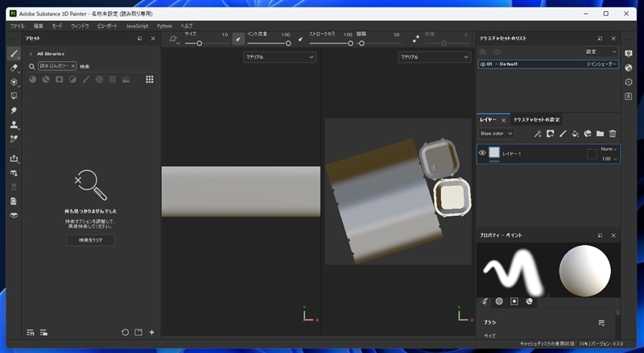The image size is (644, 353).
Task: Open the ヘルプ menu
Action: pos(187,27)
